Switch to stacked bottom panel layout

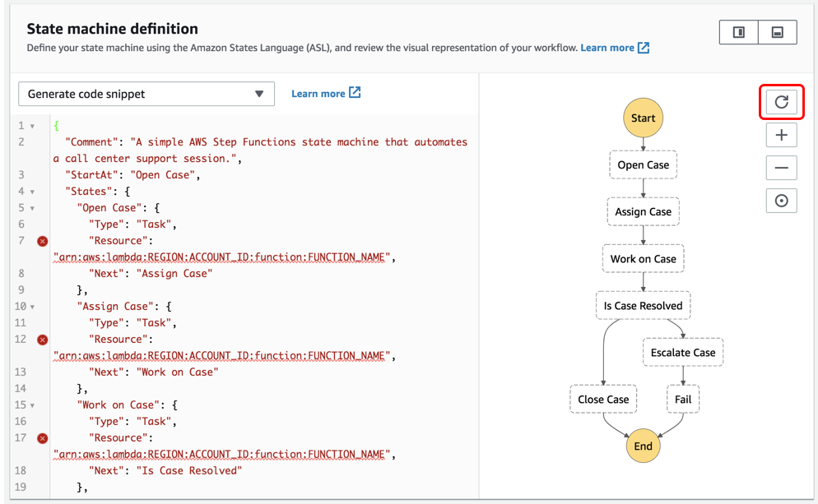777,32
